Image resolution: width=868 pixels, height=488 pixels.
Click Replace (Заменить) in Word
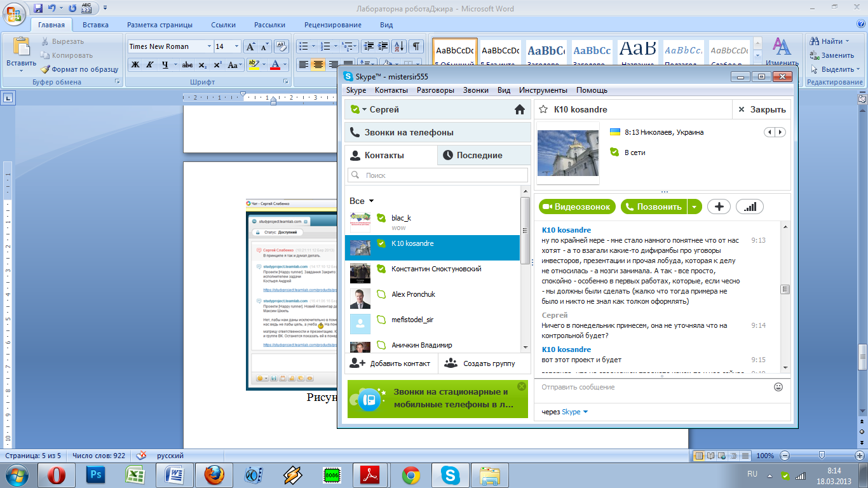pos(832,55)
